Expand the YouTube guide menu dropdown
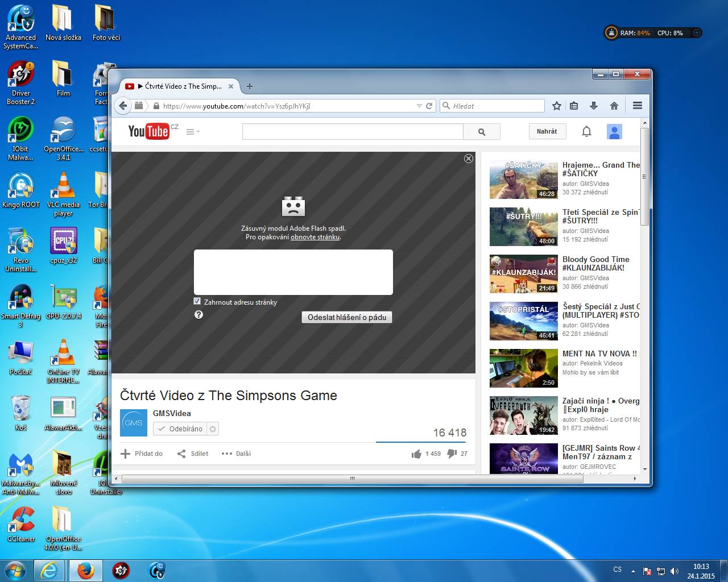 193,131
